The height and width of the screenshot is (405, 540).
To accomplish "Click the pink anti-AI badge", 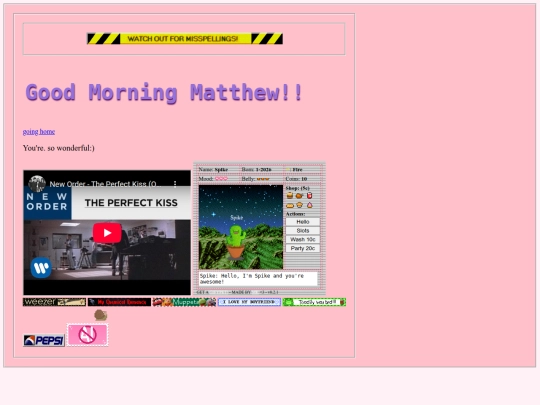I will 87,335.
